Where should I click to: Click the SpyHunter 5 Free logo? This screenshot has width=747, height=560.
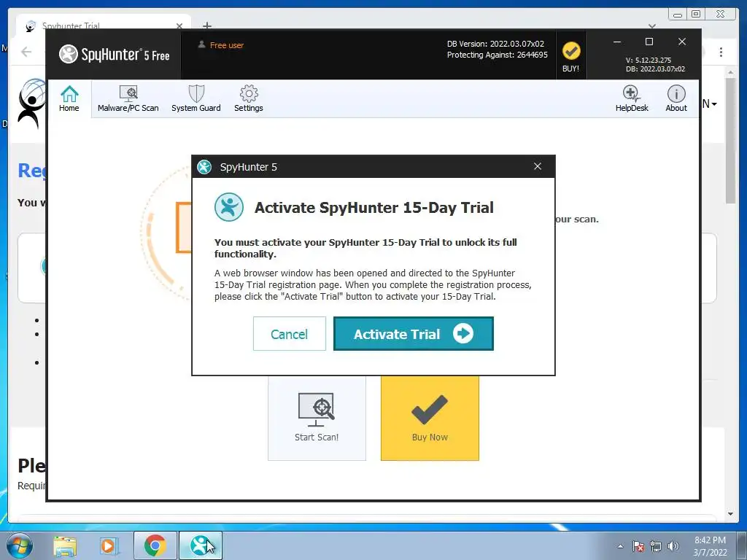[115, 54]
